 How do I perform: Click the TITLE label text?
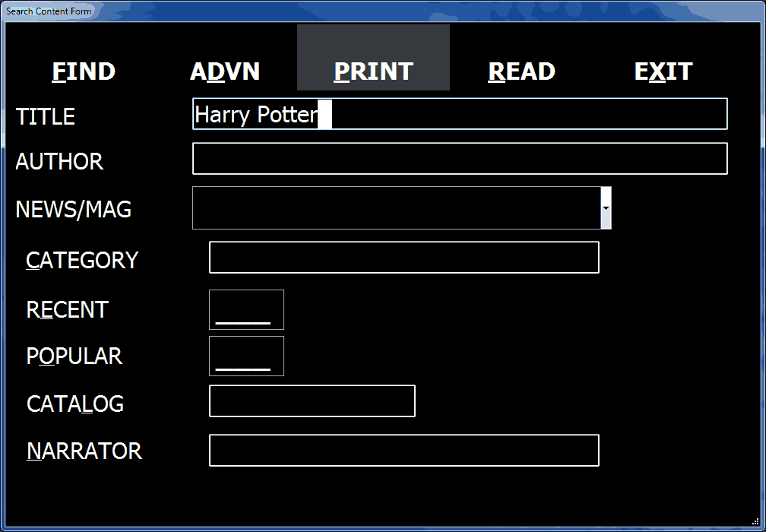(45, 116)
